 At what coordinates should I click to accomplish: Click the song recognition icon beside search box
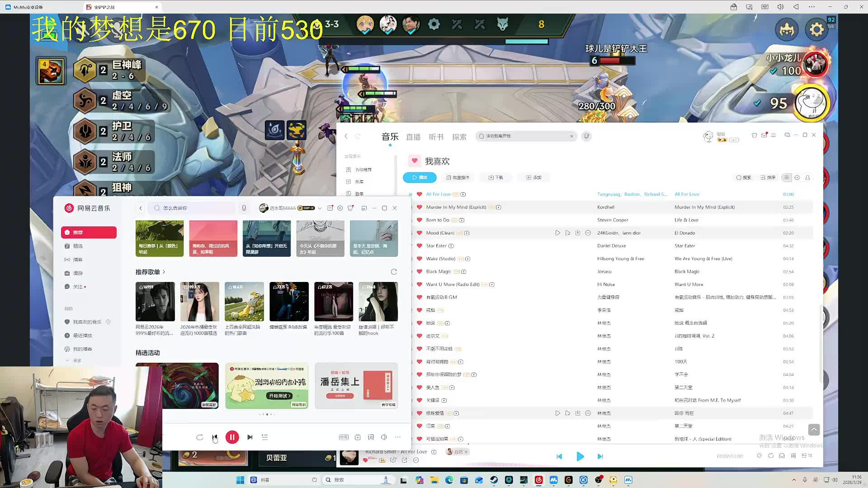coord(586,136)
